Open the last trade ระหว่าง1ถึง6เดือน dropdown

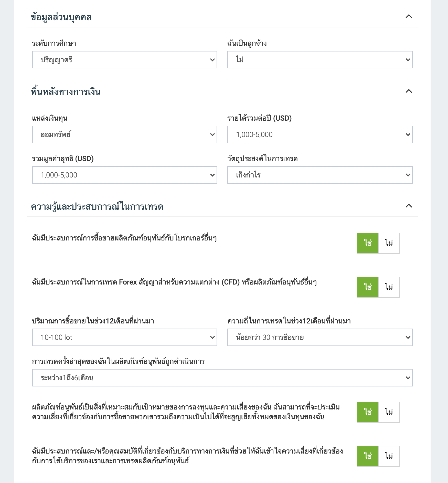[222, 378]
